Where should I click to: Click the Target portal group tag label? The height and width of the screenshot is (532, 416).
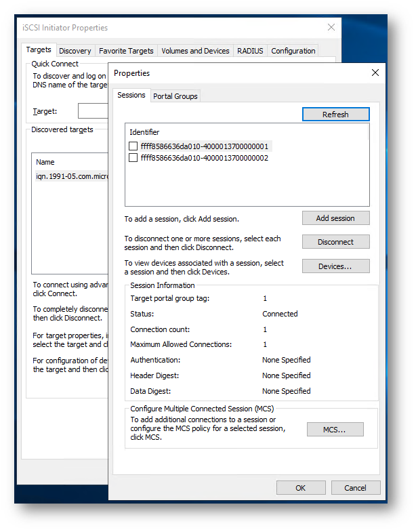pyautogui.click(x=170, y=299)
